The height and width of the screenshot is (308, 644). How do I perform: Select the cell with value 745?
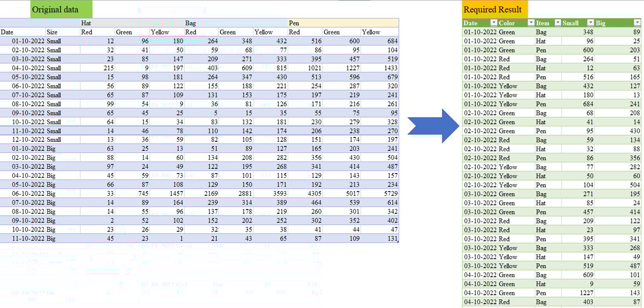tap(132, 193)
